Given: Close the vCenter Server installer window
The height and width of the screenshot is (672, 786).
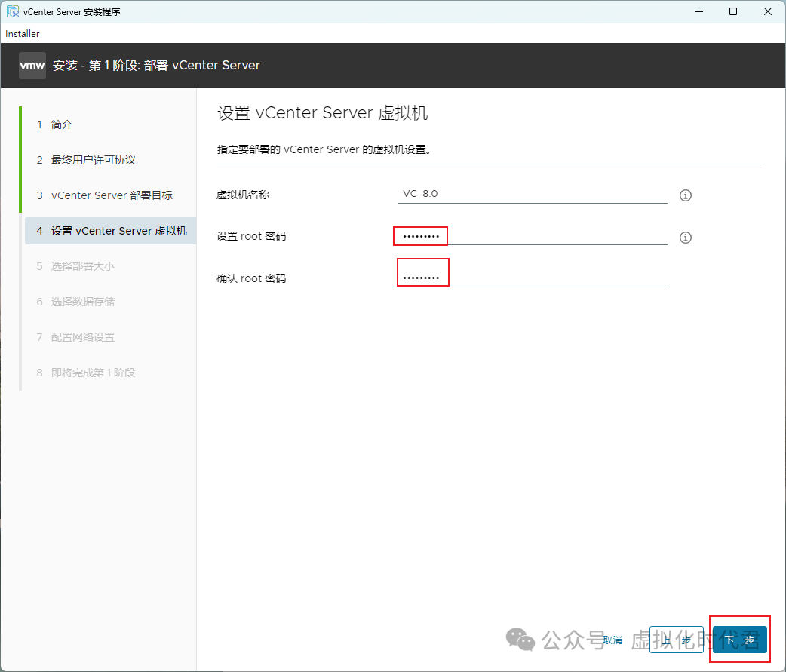Looking at the screenshot, I should click(x=767, y=11).
